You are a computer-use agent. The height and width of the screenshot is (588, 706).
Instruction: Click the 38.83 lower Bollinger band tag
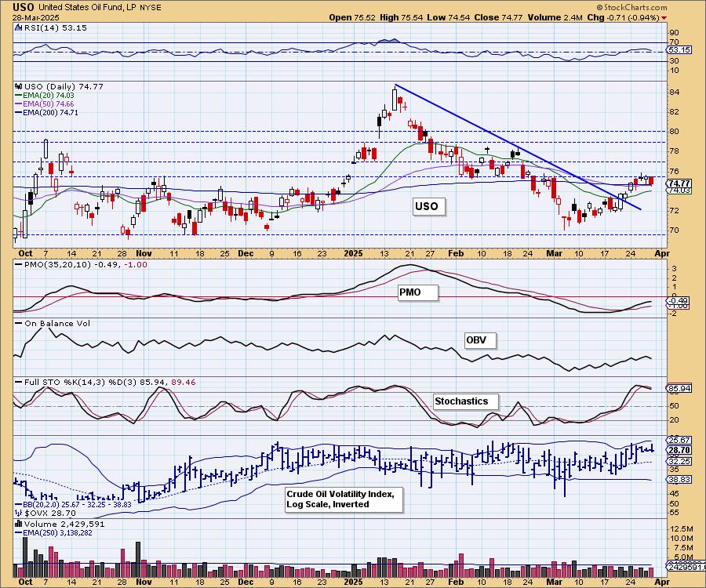[680, 480]
